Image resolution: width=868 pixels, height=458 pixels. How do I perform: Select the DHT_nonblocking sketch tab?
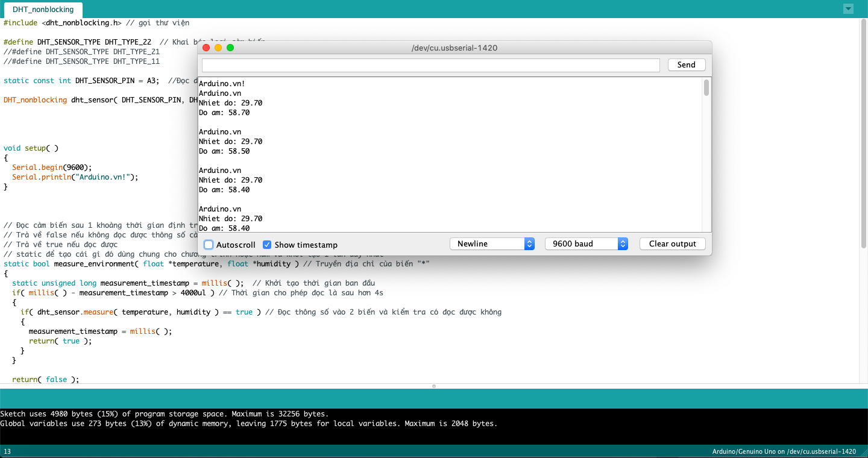43,10
